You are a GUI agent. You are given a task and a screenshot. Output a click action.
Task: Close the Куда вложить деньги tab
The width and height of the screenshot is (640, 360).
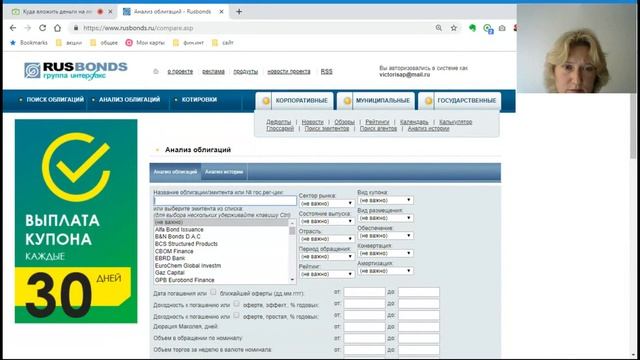pyautogui.click(x=110, y=12)
